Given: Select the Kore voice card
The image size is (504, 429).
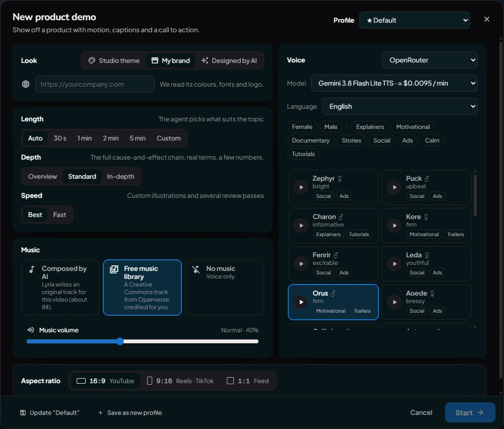Looking at the screenshot, I should click(426, 226).
